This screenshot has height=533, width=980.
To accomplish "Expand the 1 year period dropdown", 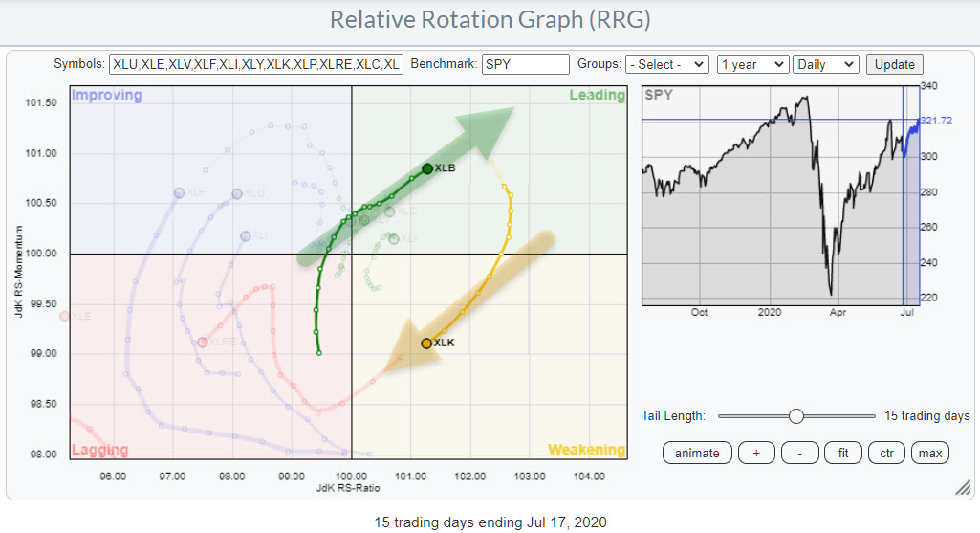I will (751, 64).
